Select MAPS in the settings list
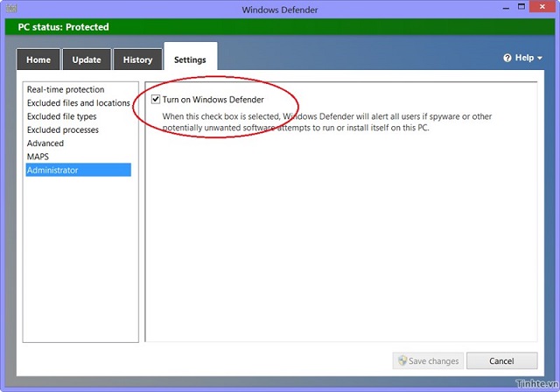The height and width of the screenshot is (392, 560). (78, 157)
